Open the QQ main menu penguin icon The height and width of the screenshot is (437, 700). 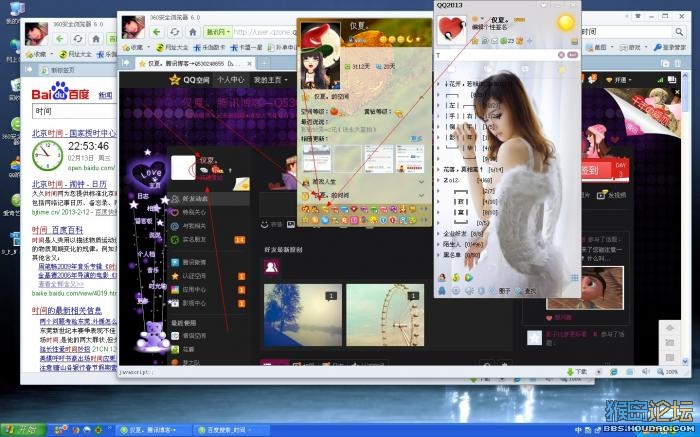[442, 291]
